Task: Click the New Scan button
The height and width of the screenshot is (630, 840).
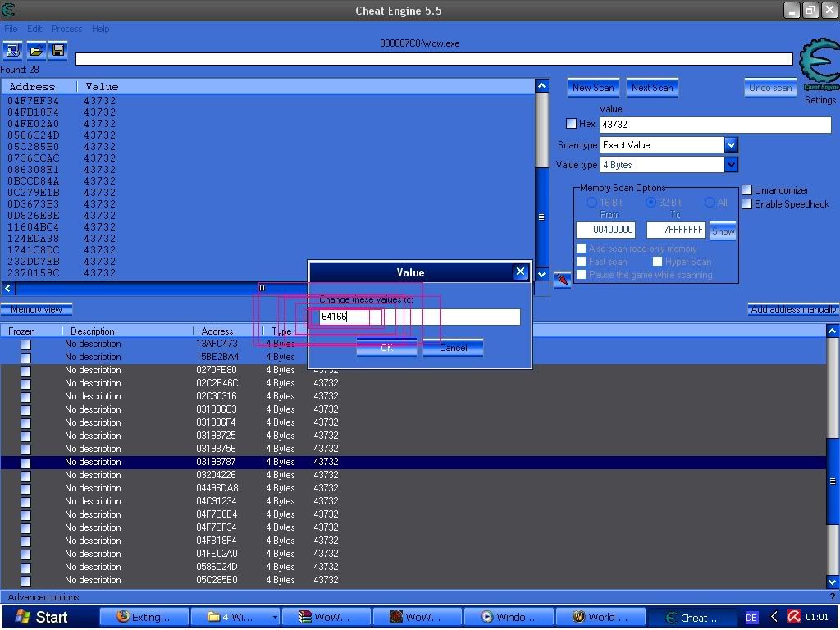Action: point(593,88)
